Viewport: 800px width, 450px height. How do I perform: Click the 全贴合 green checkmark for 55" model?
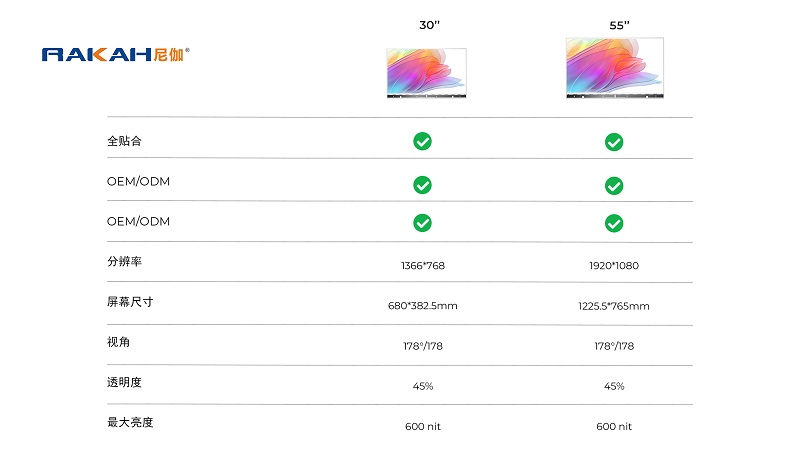tap(614, 142)
